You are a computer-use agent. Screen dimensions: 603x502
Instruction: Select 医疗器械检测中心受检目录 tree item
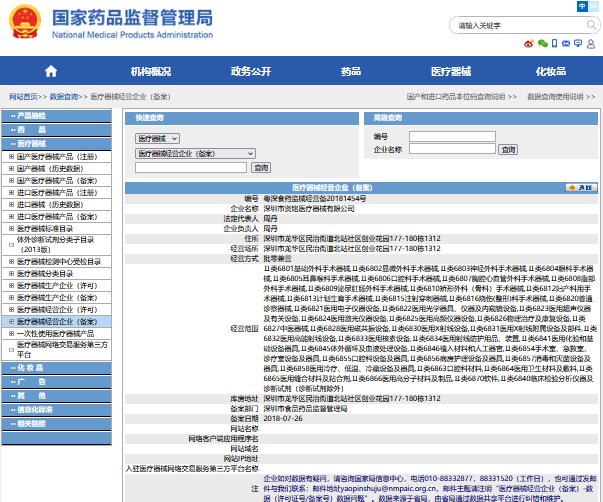click(x=59, y=262)
